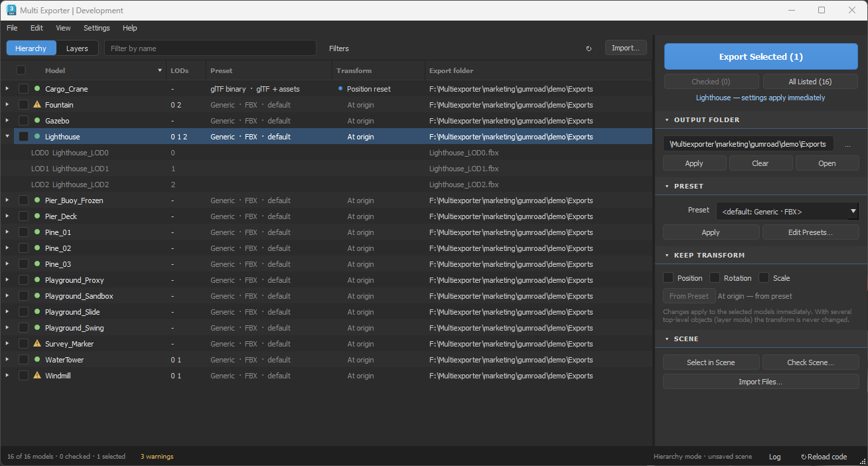Click green status dot for Playground_Slide
Viewport: 868px width, 466px height.
click(37, 312)
